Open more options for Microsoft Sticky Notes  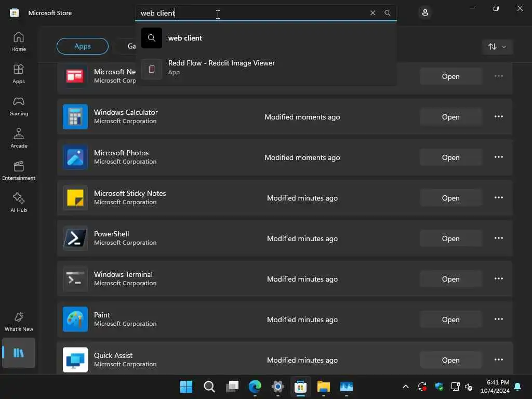pos(498,197)
